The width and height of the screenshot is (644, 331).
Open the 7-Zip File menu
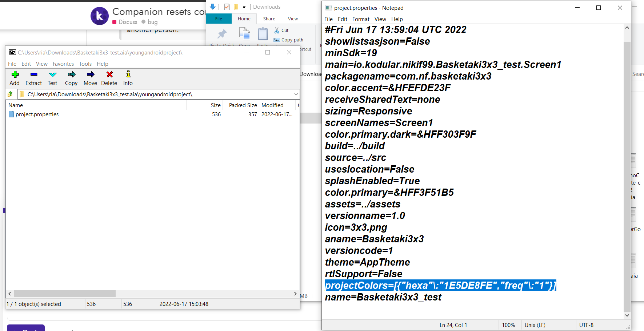(x=12, y=64)
